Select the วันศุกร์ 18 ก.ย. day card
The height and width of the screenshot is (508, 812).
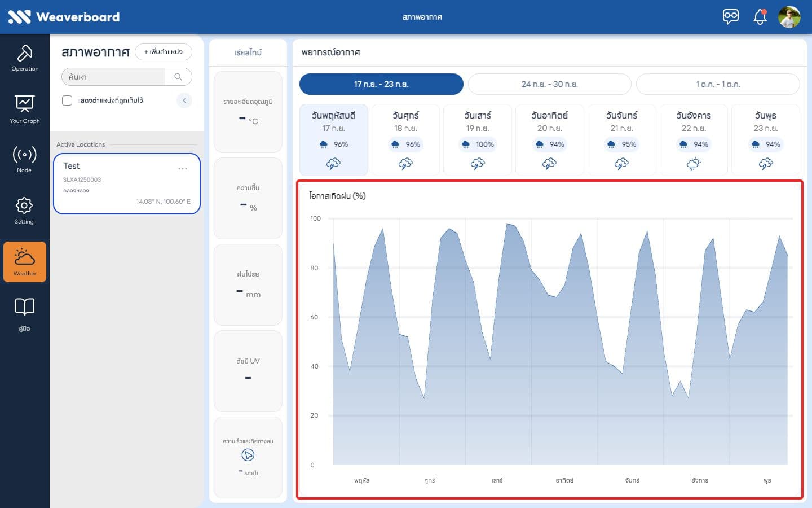(x=405, y=139)
